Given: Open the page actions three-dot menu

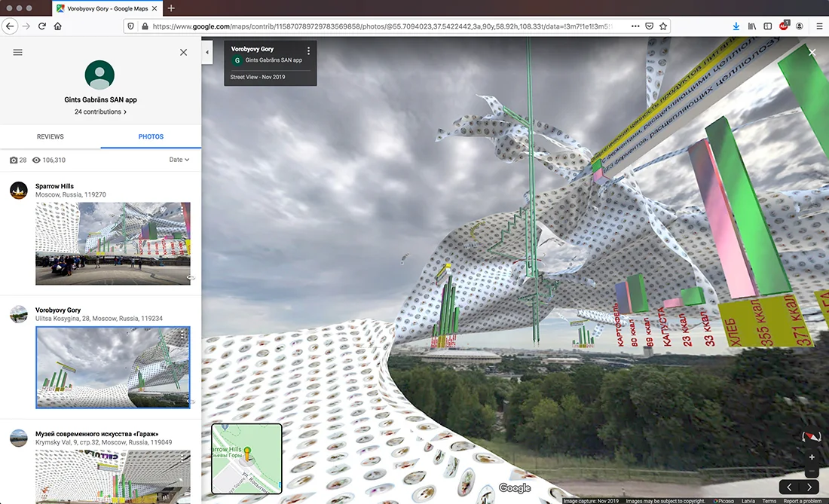Looking at the screenshot, I should click(635, 26).
